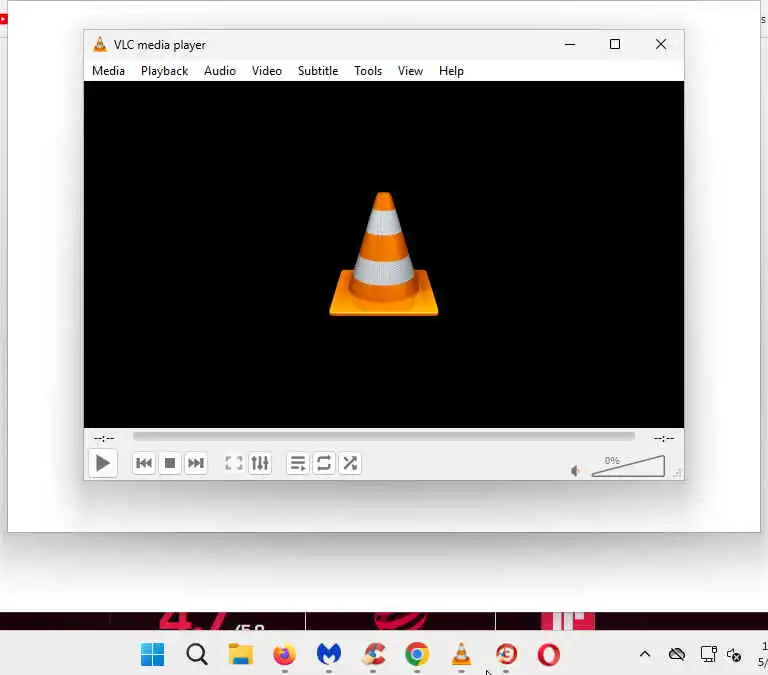Show extended settings equalizer icon
Screen dimensions: 768x675
click(x=260, y=463)
